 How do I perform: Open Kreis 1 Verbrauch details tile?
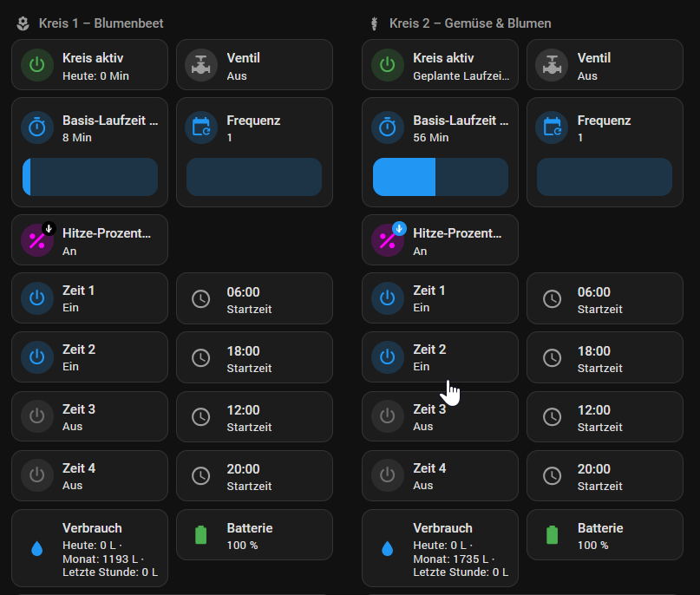pyautogui.click(x=89, y=548)
